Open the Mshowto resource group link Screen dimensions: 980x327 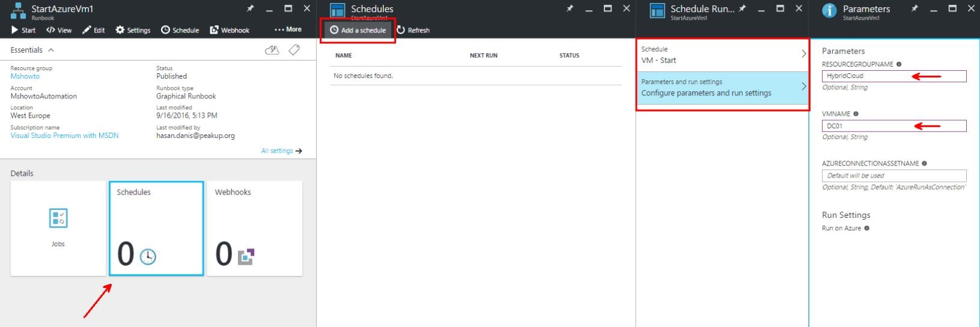pyautogui.click(x=25, y=76)
